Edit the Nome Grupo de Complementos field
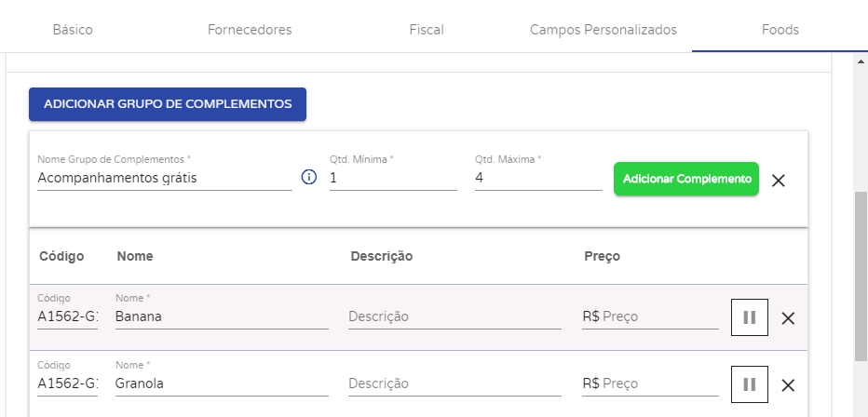 [165, 177]
